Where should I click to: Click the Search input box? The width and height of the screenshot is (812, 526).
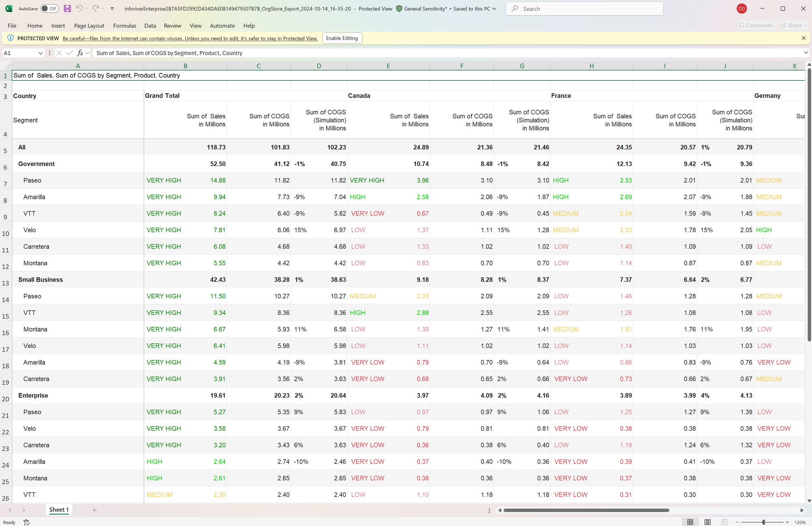coord(584,8)
